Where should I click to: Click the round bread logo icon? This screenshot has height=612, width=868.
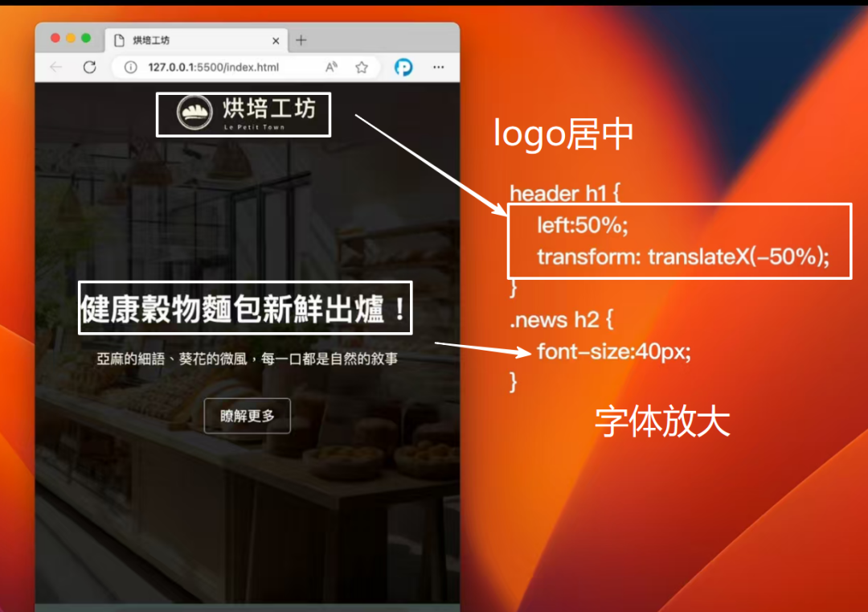[194, 113]
